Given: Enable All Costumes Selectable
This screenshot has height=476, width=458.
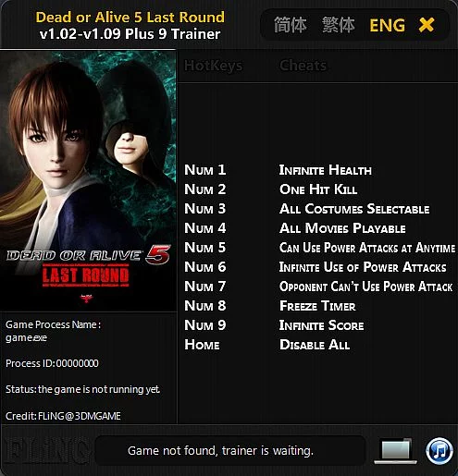Looking at the screenshot, I should [x=354, y=209].
